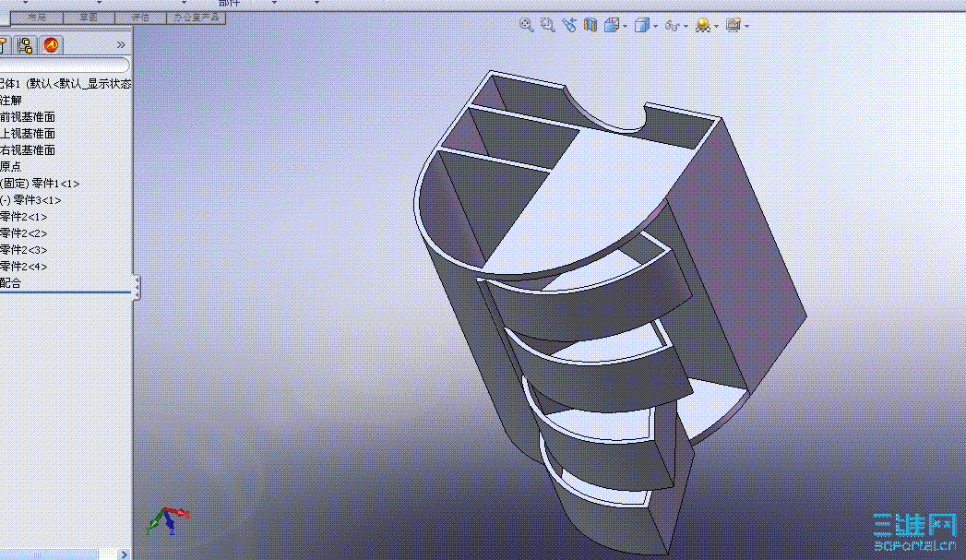Click the feature tree horizontal scrollbar right arrow

(x=124, y=554)
